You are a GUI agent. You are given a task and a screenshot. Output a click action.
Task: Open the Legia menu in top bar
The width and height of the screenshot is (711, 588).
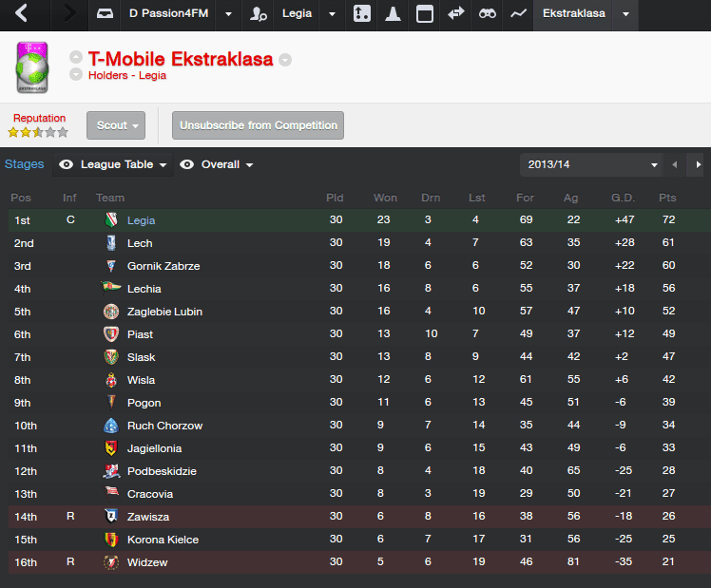coord(297,14)
